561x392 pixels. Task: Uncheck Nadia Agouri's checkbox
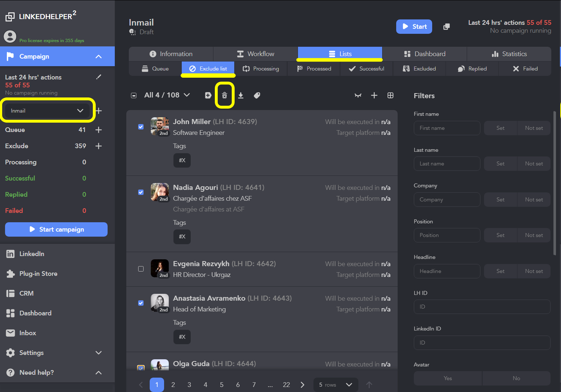141,192
